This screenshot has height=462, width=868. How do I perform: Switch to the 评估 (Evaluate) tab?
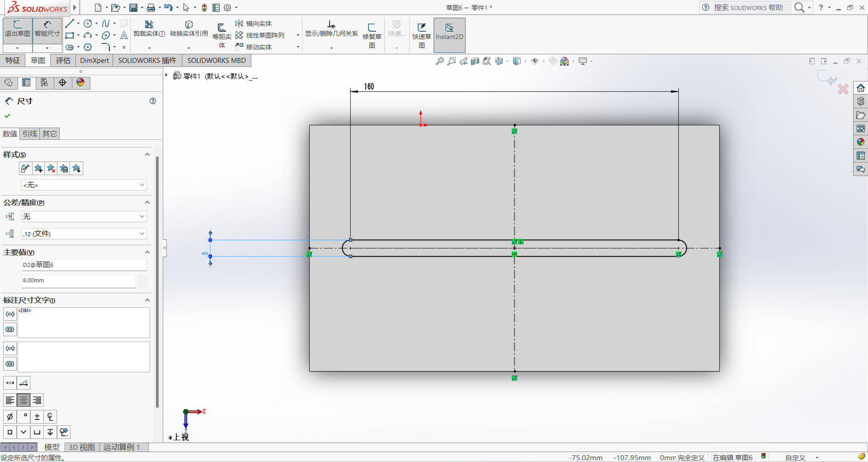(x=63, y=61)
